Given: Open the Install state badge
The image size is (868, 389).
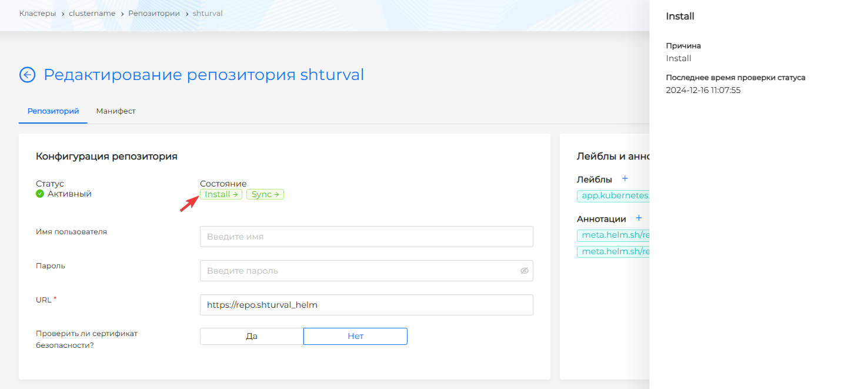Looking at the screenshot, I should coord(221,194).
